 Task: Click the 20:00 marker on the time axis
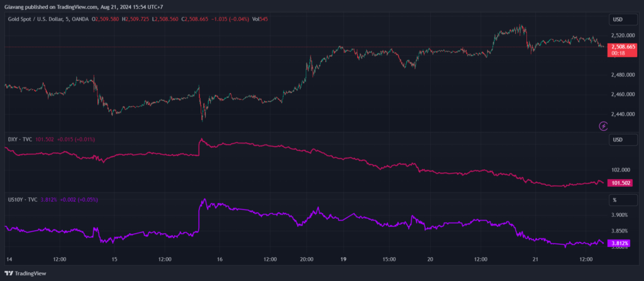click(306, 259)
